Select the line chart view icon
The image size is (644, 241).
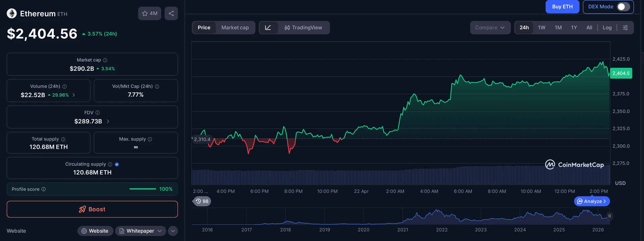pos(268,27)
